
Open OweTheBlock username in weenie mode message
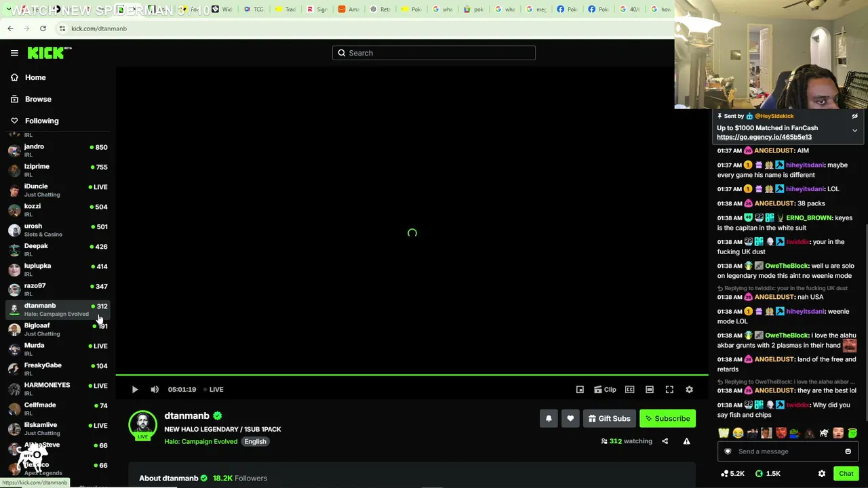(x=787, y=266)
